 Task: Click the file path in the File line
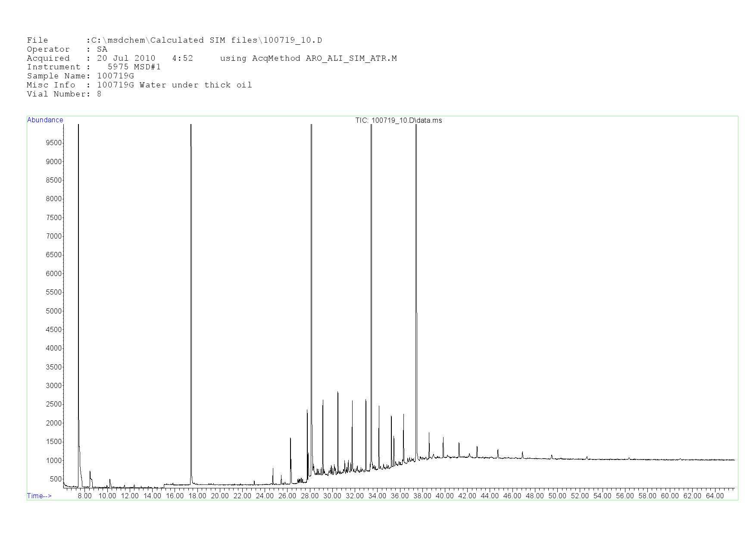pyautogui.click(x=206, y=40)
